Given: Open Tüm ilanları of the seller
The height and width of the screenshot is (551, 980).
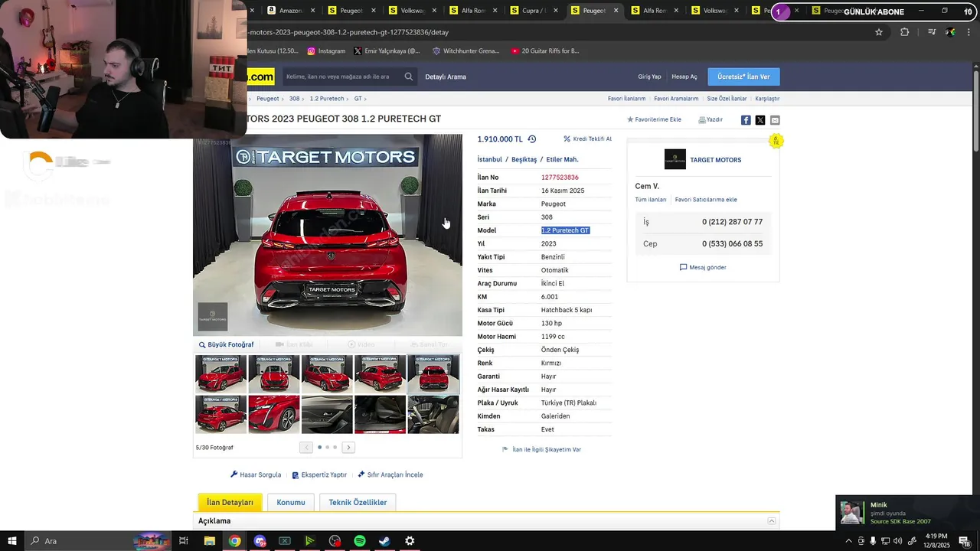Looking at the screenshot, I should click(x=651, y=200).
